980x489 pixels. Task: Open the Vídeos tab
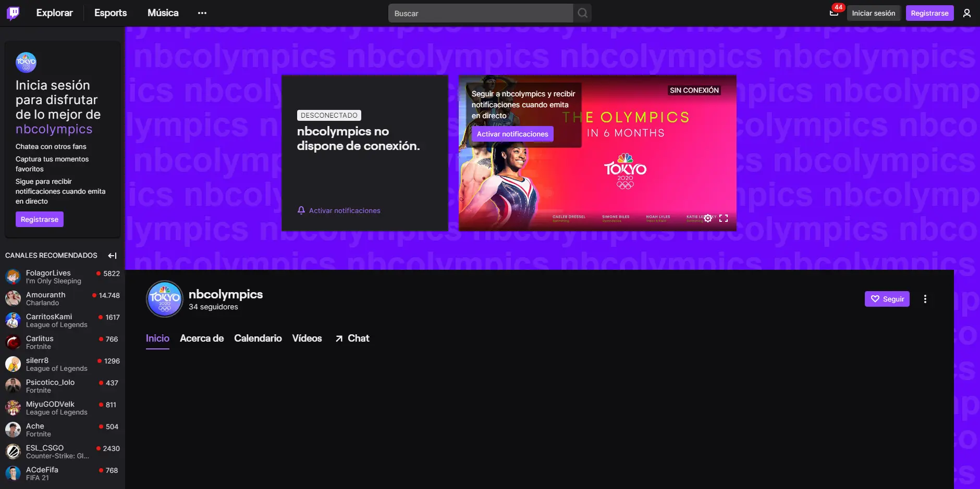pos(307,338)
